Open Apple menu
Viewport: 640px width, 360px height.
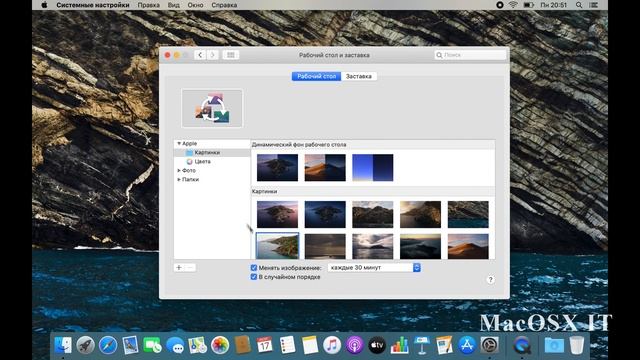tap(44, 5)
